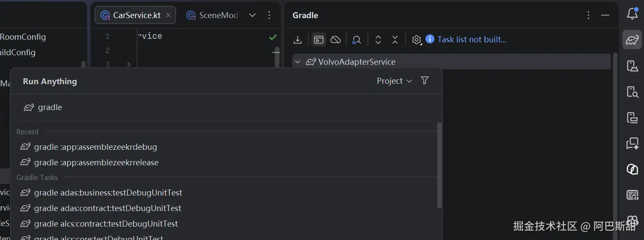The width and height of the screenshot is (644, 240).
Task: Click Analyze Dependencies icon in Gradle toolbar
Action: coord(356,40)
